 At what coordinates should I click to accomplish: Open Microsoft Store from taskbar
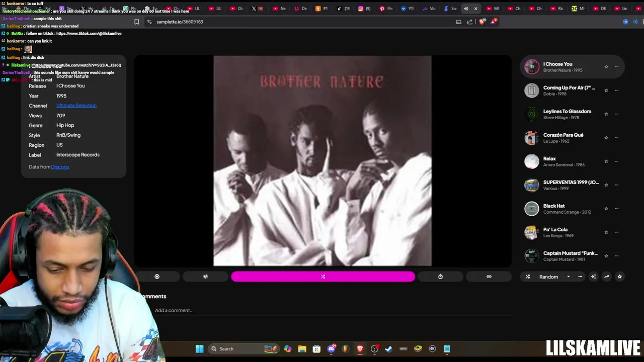(x=316, y=349)
